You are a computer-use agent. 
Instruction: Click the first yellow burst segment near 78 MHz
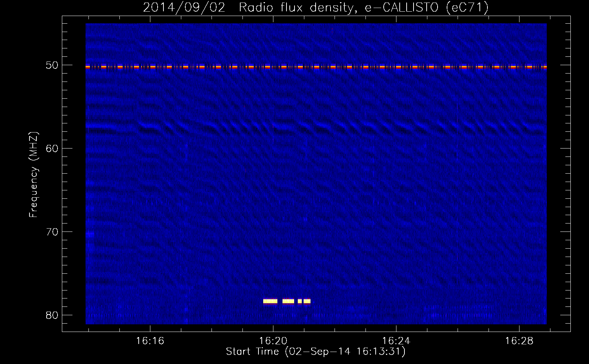click(270, 301)
